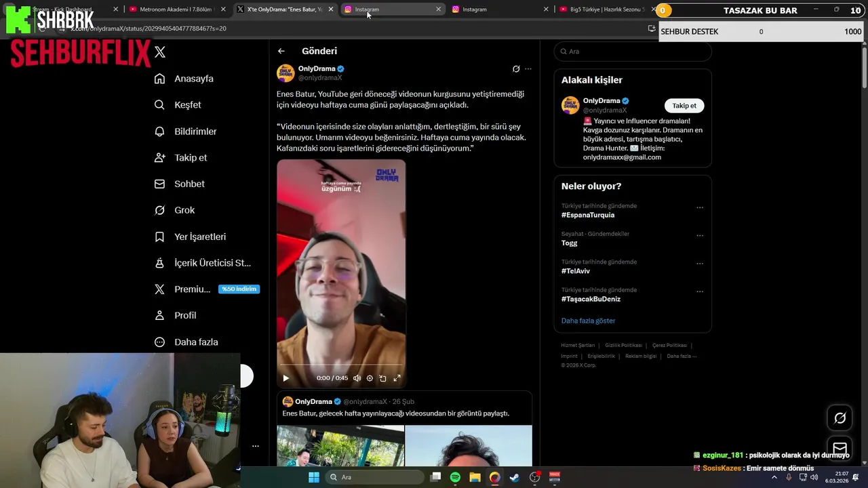Go to Anasayfa in the sidebar
Screen dimensions: 868x488
(x=184, y=79)
